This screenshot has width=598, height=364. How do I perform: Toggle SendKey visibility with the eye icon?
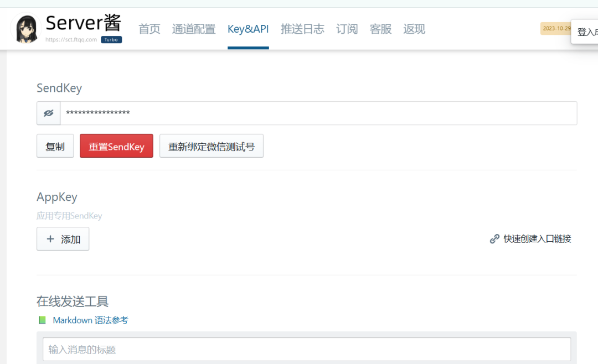pos(48,112)
